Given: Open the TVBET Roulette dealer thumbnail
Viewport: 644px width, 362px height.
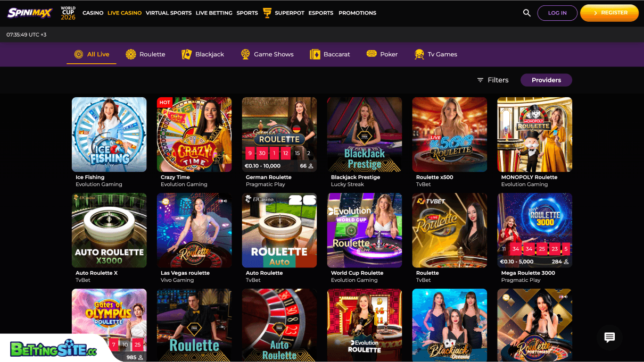Looking at the screenshot, I should pyautogui.click(x=450, y=230).
